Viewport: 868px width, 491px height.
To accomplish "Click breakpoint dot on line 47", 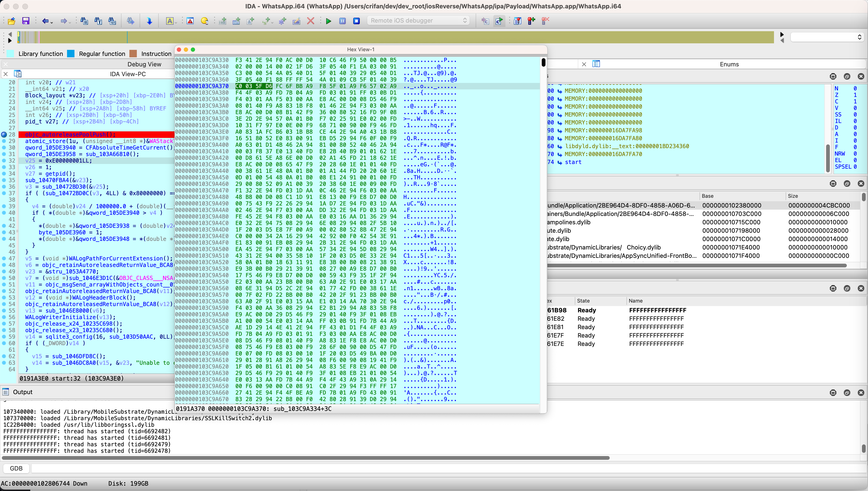I will tap(4, 258).
